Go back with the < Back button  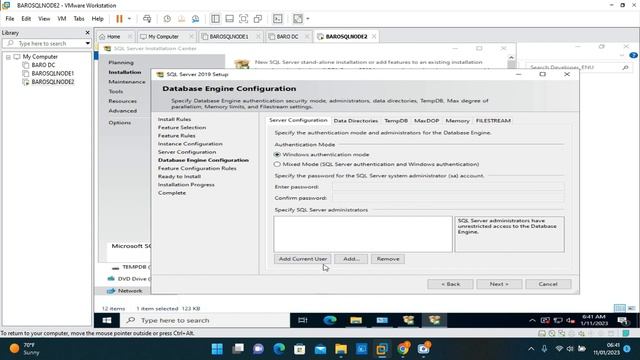(x=450, y=284)
